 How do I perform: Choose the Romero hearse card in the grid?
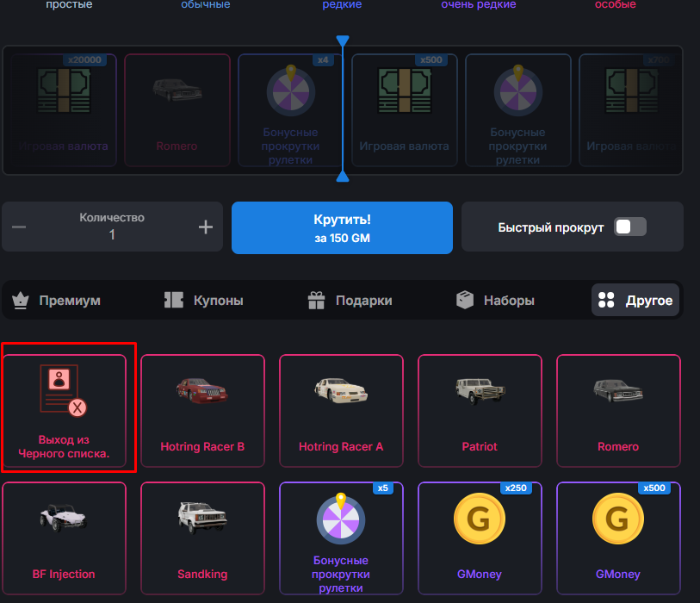click(x=618, y=411)
